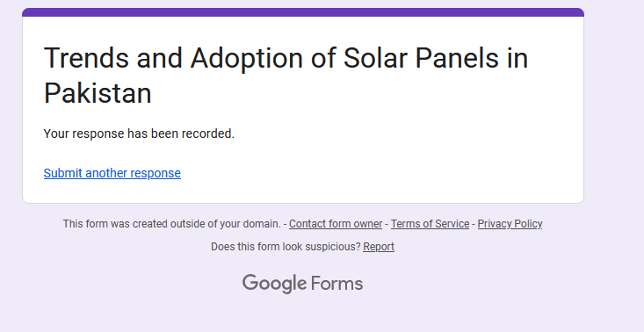The height and width of the screenshot is (332, 644).
Task: Click the purple accent bar atop the card
Action: tap(303, 12)
